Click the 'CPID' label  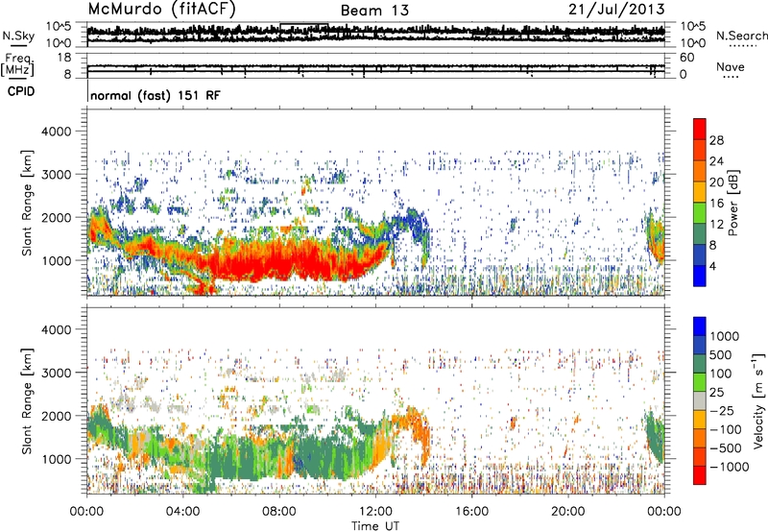point(21,91)
